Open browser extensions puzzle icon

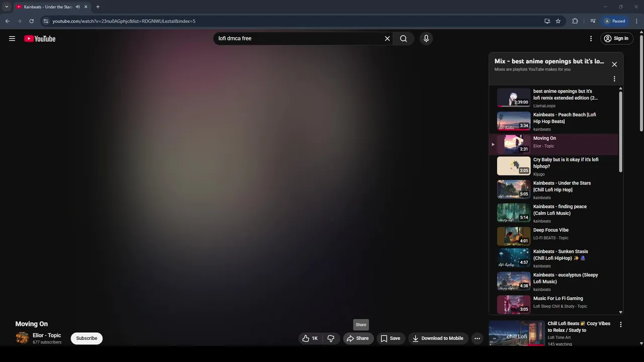[x=575, y=21]
